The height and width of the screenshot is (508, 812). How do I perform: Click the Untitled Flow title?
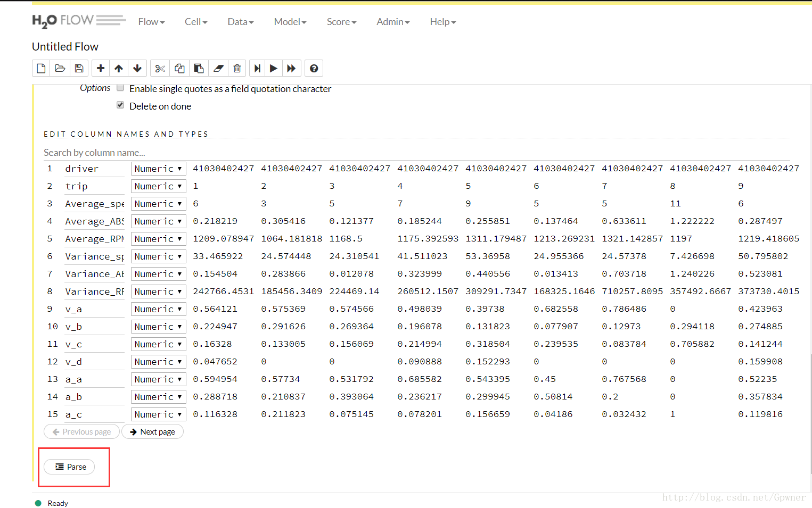65,47
